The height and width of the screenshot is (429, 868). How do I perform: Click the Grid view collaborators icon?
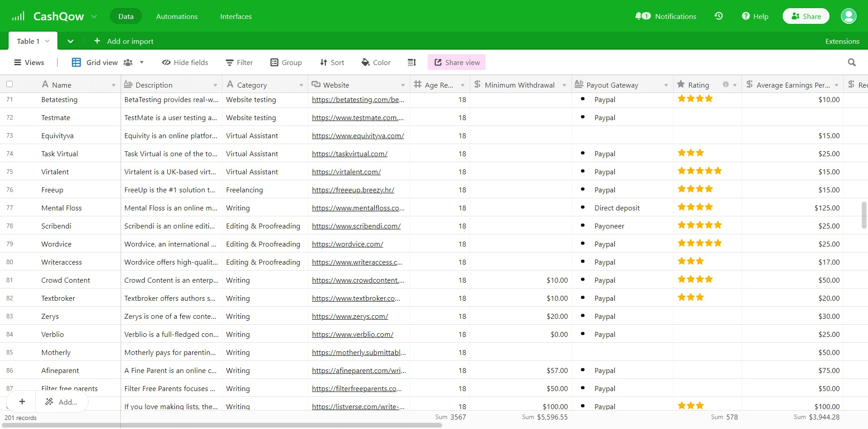click(x=128, y=62)
